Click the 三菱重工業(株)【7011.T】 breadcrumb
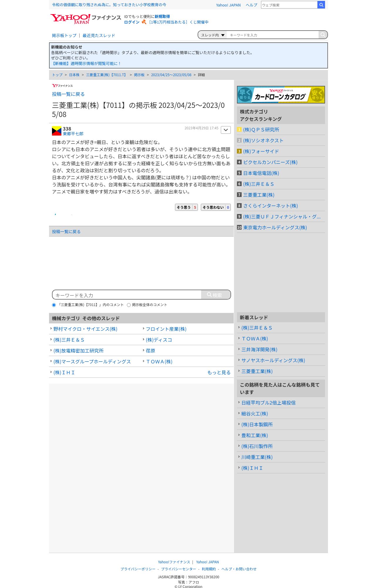 [x=107, y=75]
